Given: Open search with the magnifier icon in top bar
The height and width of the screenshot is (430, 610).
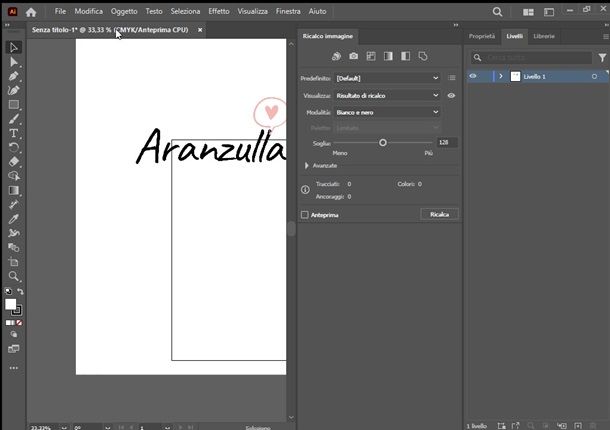Looking at the screenshot, I should click(x=497, y=12).
